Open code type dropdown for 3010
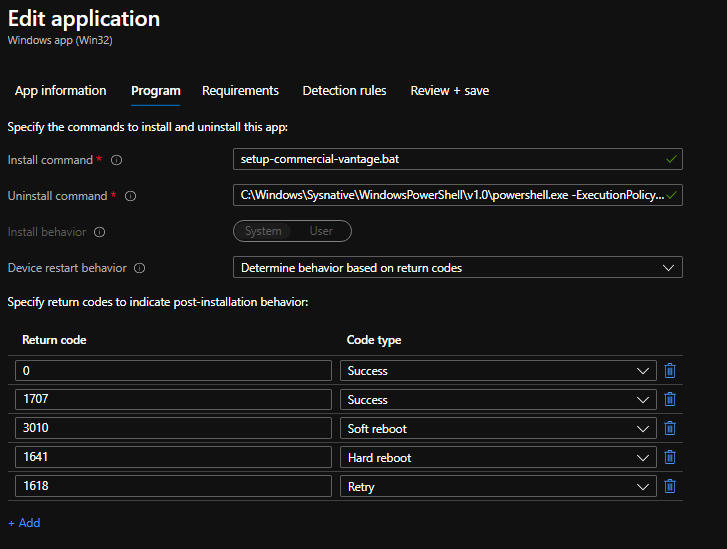 (x=498, y=429)
